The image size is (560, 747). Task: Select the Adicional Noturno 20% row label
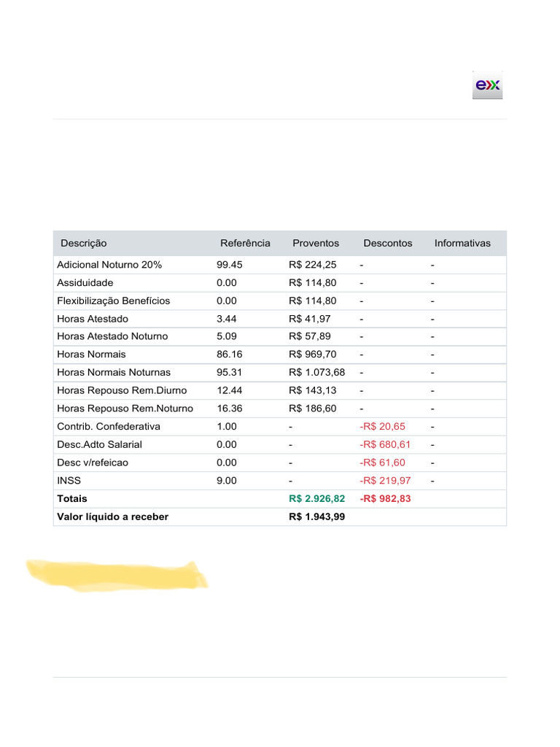(109, 265)
